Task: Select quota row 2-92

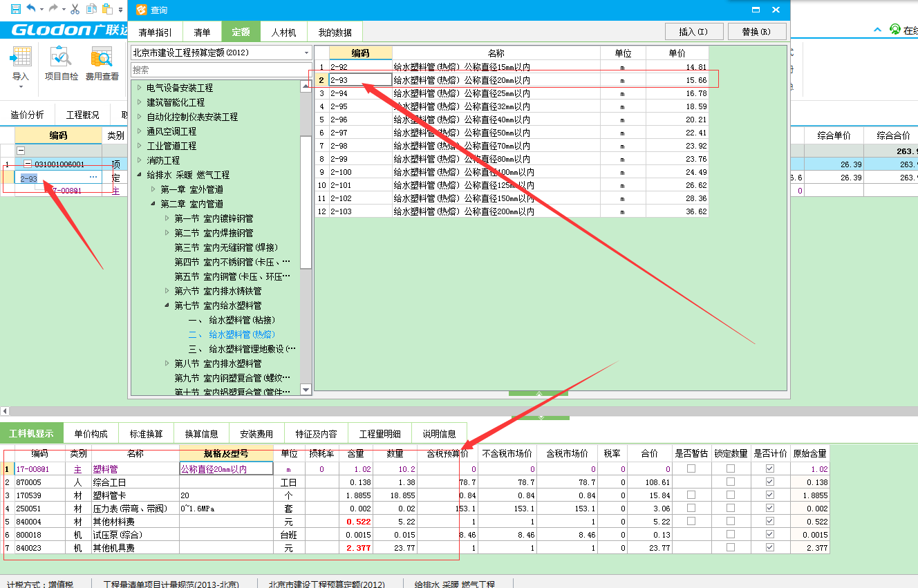Action: (512, 67)
